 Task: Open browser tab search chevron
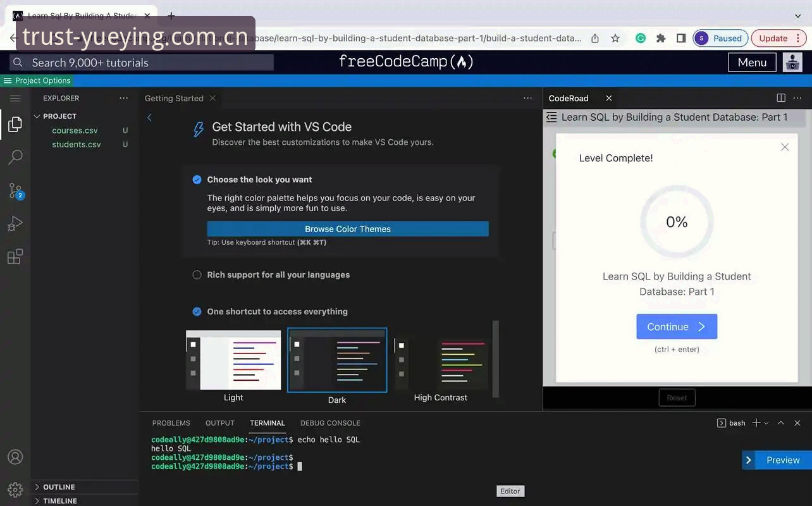[798, 16]
